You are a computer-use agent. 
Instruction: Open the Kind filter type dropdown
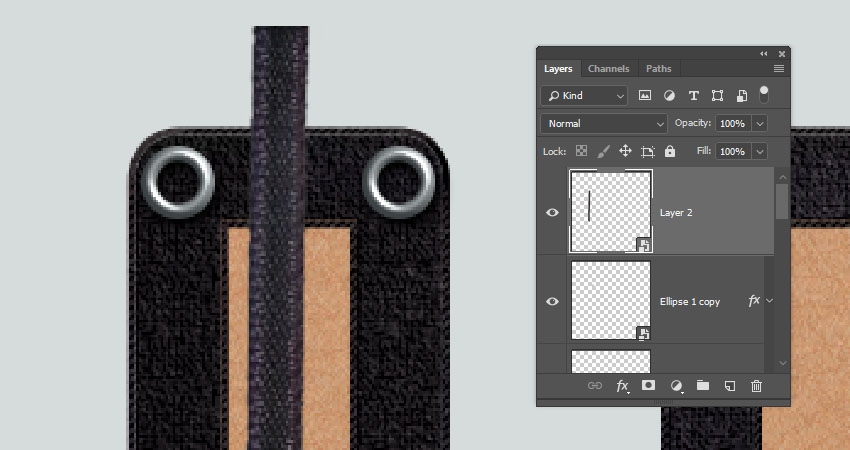[x=584, y=96]
